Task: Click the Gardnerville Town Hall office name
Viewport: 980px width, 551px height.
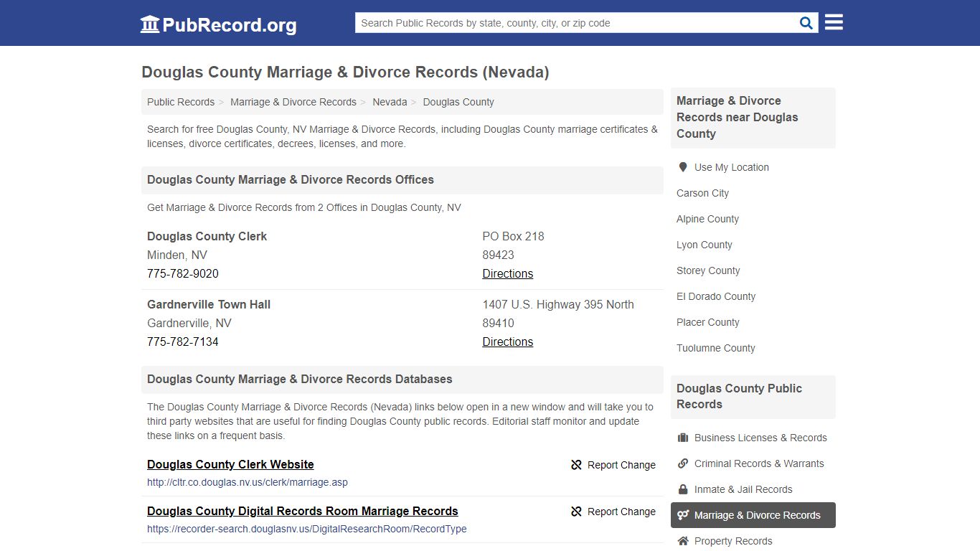Action: 209,304
